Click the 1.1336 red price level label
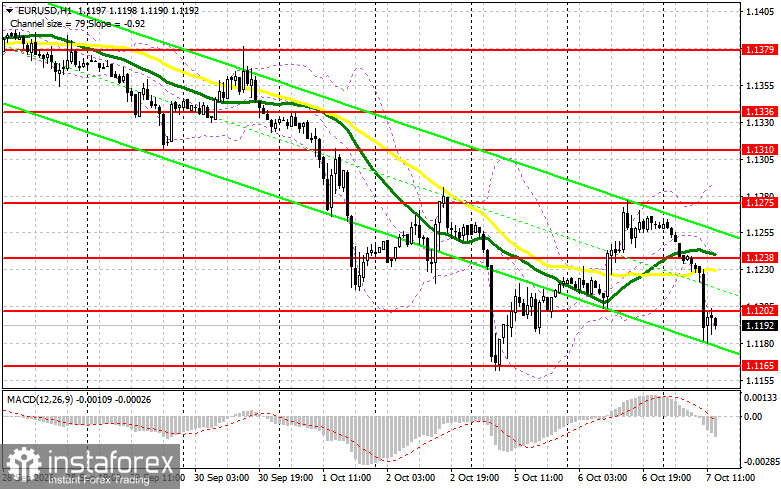 [760, 112]
